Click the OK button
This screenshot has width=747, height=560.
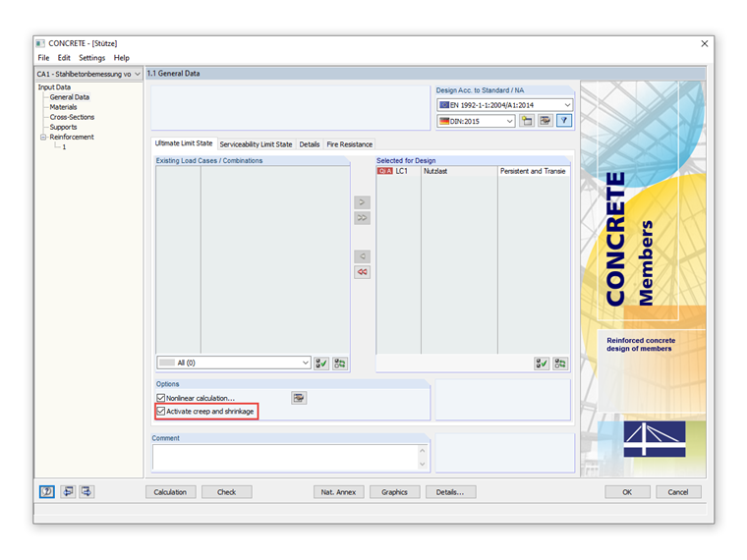pyautogui.click(x=627, y=492)
